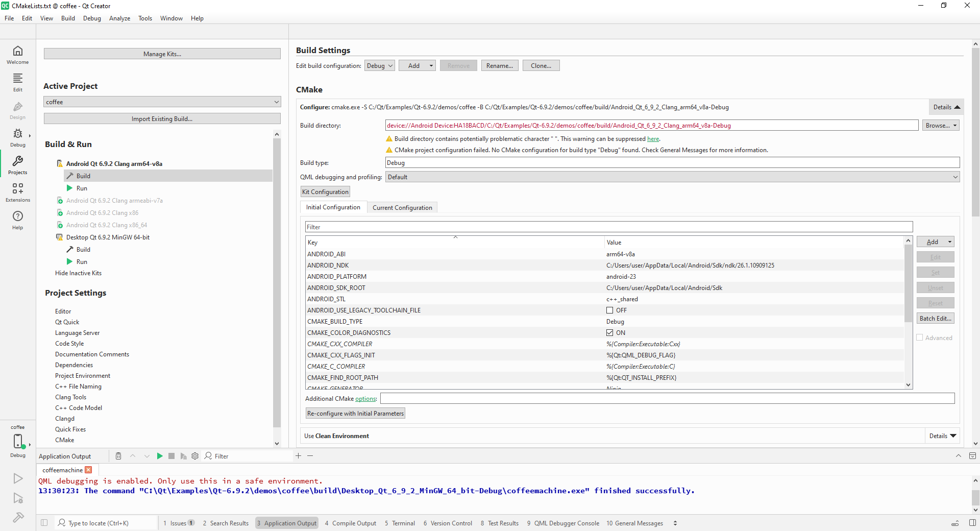980x531 pixels.
Task: Collapse the CMake Details section
Action: (946, 107)
